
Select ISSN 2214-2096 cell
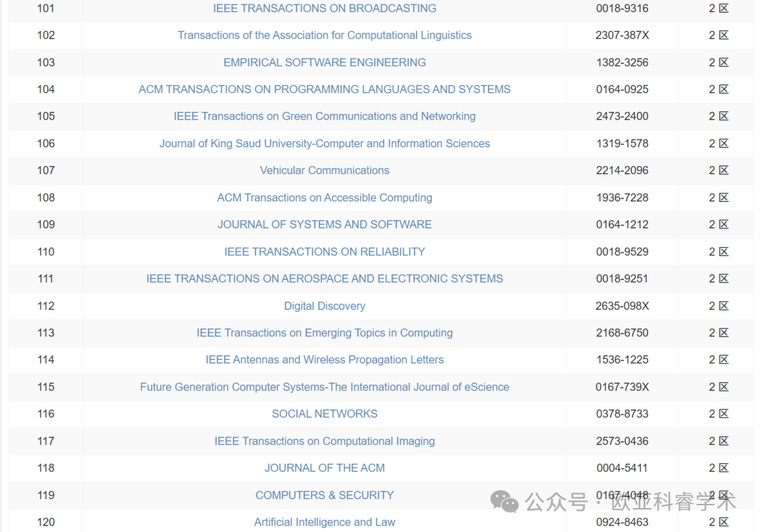(x=622, y=170)
